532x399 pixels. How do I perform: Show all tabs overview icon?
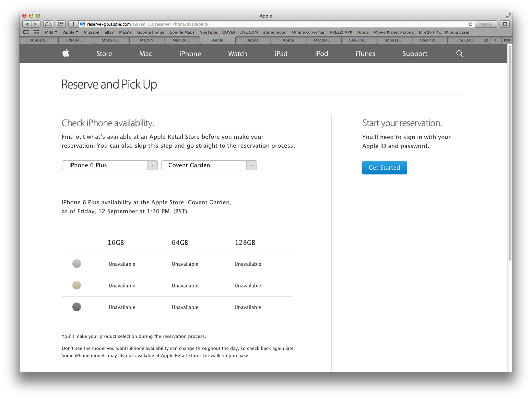click(x=507, y=40)
